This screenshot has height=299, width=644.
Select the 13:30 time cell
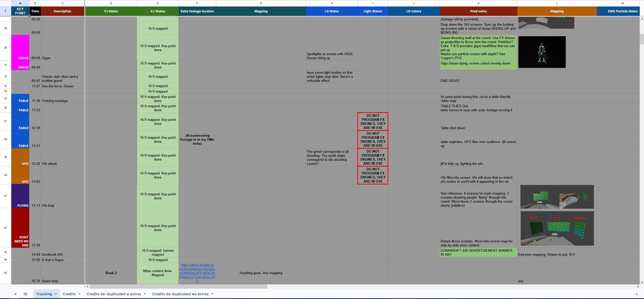pyautogui.click(x=35, y=228)
